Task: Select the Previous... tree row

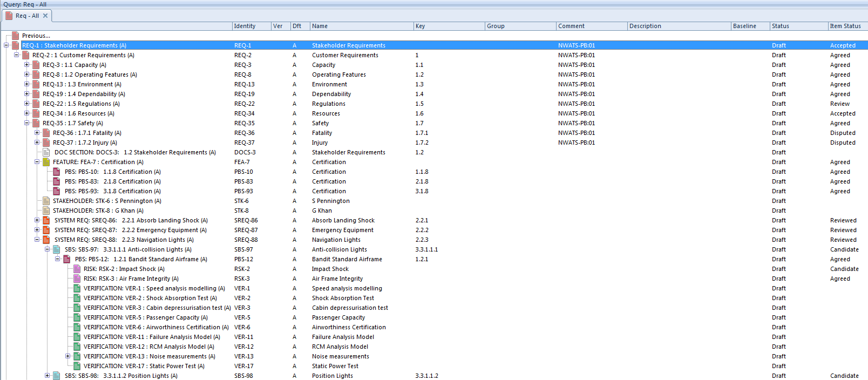Action: click(x=36, y=36)
